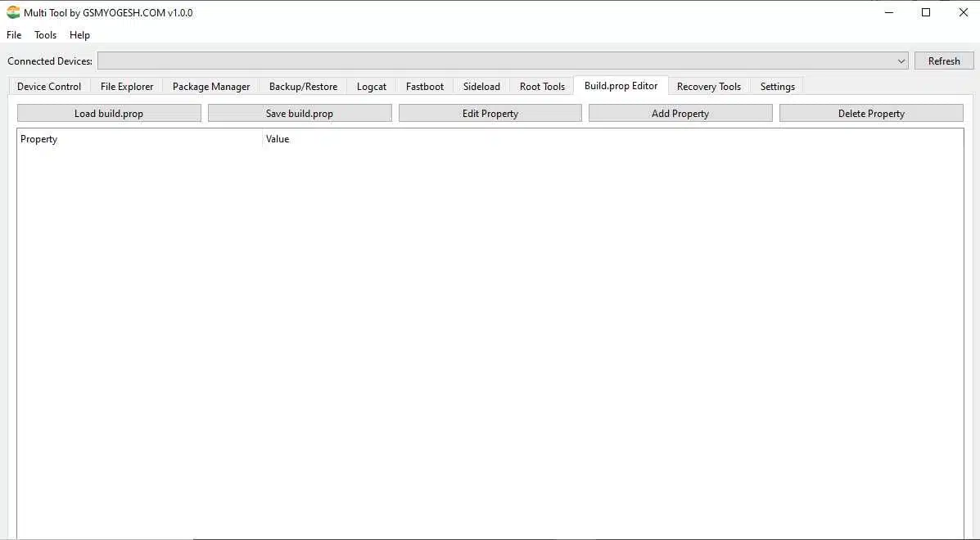Switch to the File Explorer tab
This screenshot has width=980, height=540.
[x=127, y=87]
